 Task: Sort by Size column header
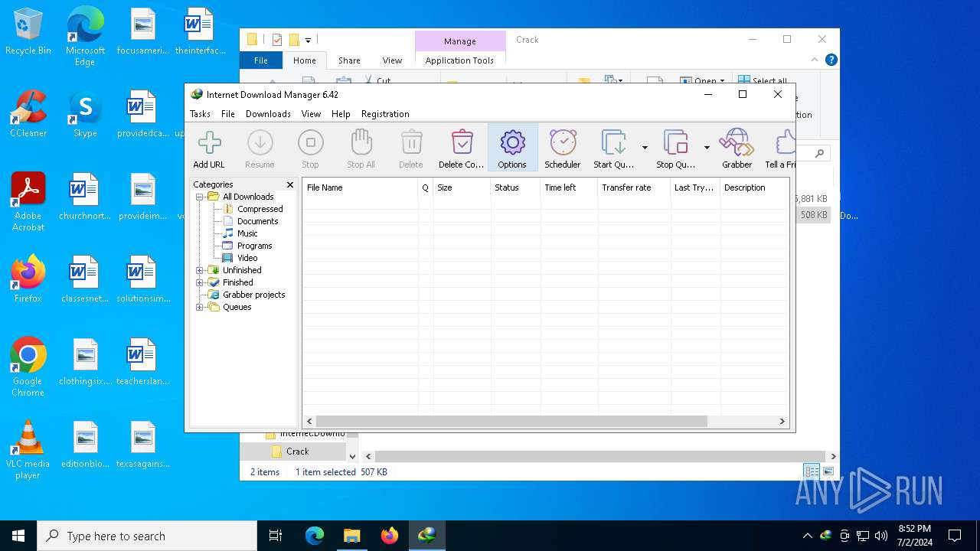461,187
